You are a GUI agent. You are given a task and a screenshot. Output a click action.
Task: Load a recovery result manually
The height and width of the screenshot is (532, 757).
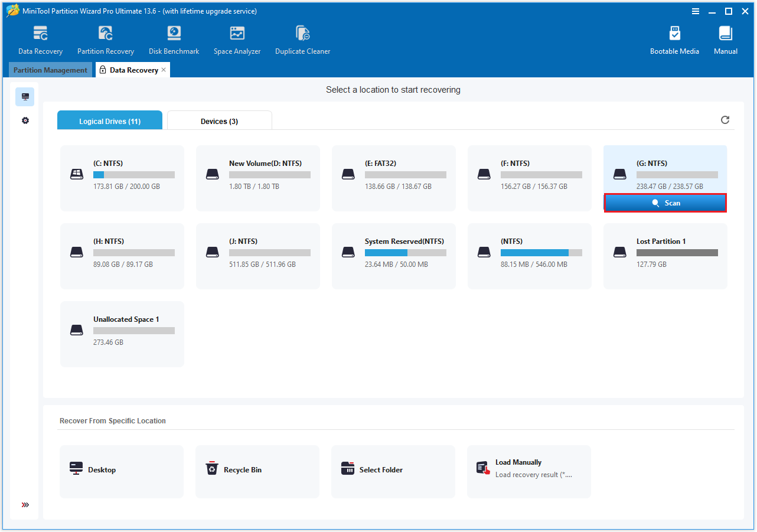[528, 469]
